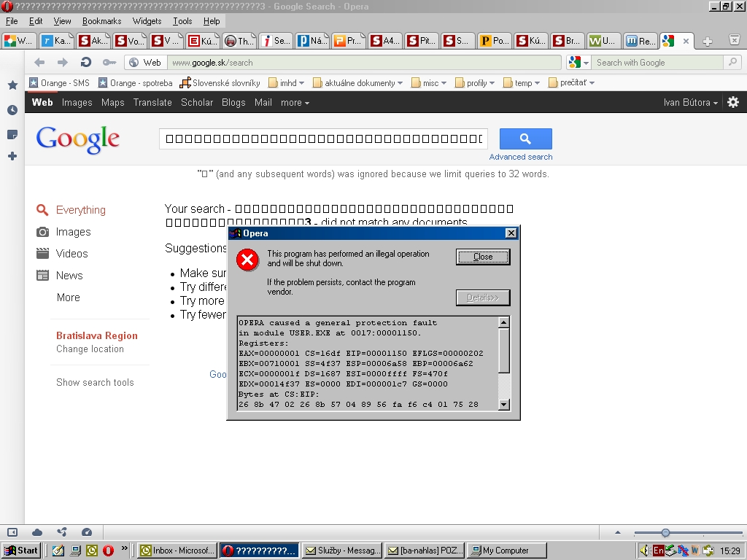Click the Google logo
This screenshot has width=747, height=560.
tap(77, 139)
